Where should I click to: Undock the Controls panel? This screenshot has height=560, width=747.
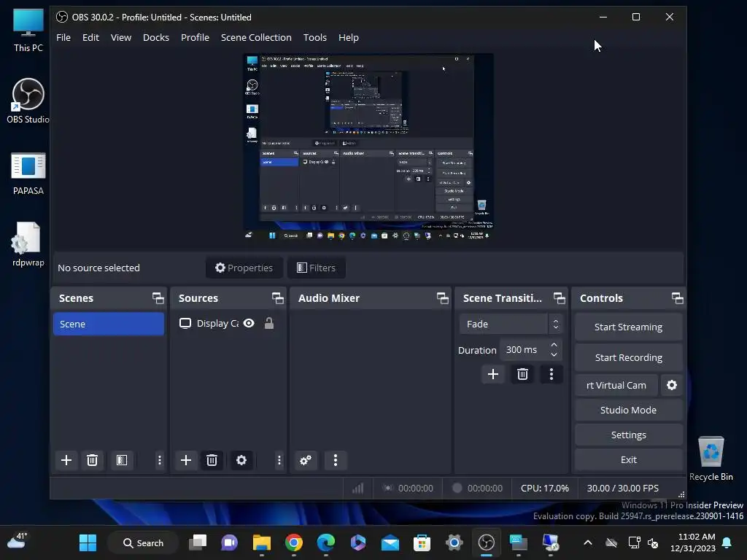pos(678,298)
